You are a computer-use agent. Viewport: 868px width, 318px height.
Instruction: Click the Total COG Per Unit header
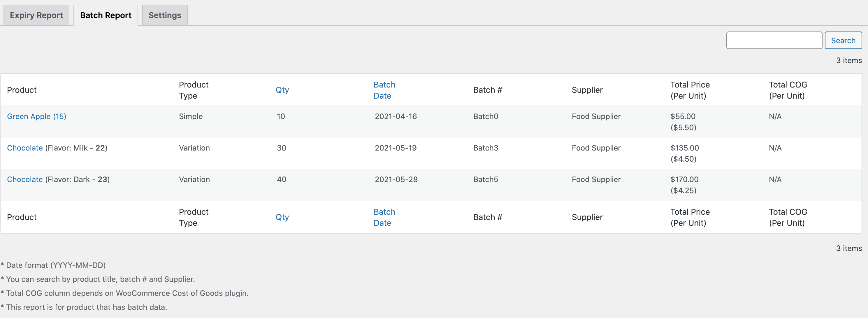787,90
